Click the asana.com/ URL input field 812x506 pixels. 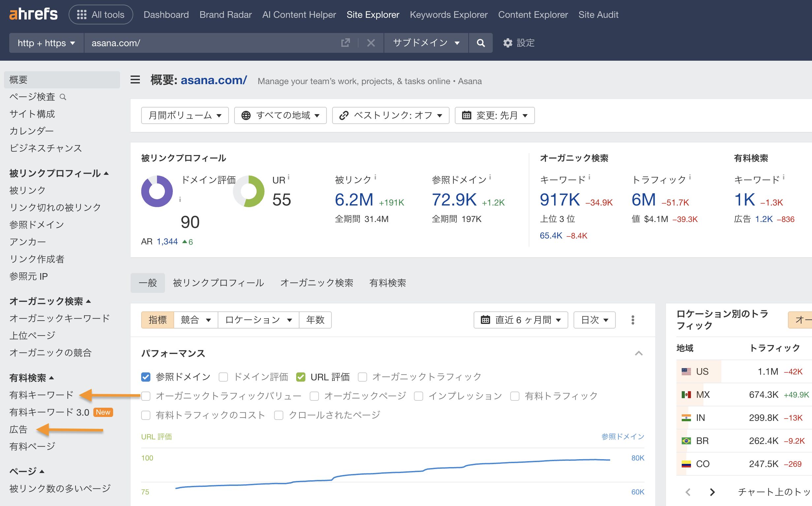click(x=201, y=43)
